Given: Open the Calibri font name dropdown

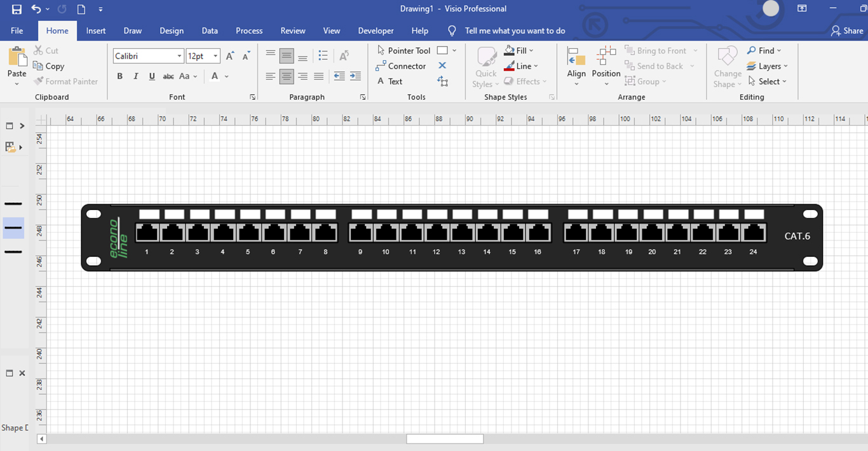Looking at the screenshot, I should point(179,56).
